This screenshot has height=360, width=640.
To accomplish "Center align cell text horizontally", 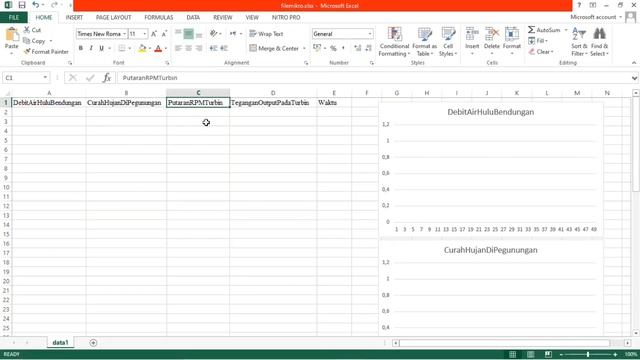I will click(189, 48).
